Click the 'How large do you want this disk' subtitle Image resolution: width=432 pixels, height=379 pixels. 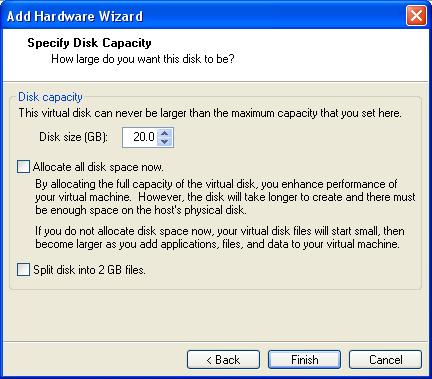coord(143,59)
